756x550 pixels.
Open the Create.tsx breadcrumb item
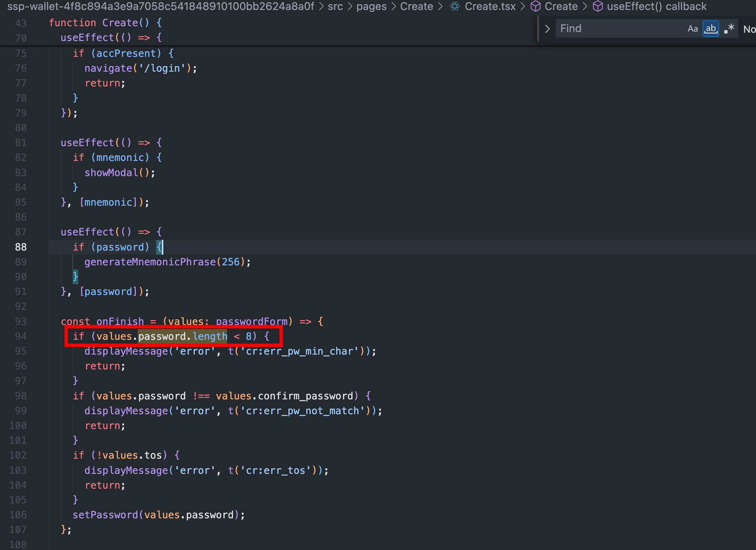click(x=490, y=6)
